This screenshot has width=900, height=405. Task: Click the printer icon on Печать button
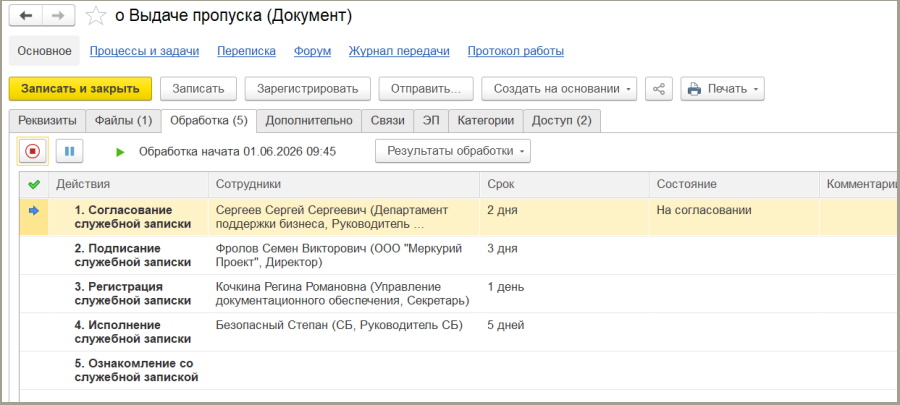tap(694, 89)
